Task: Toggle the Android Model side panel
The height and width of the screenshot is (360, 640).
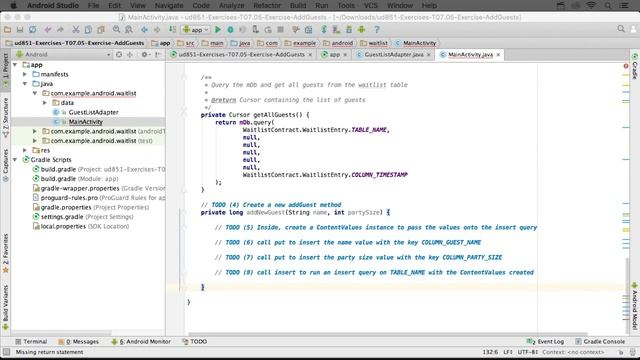Action: 635,306
